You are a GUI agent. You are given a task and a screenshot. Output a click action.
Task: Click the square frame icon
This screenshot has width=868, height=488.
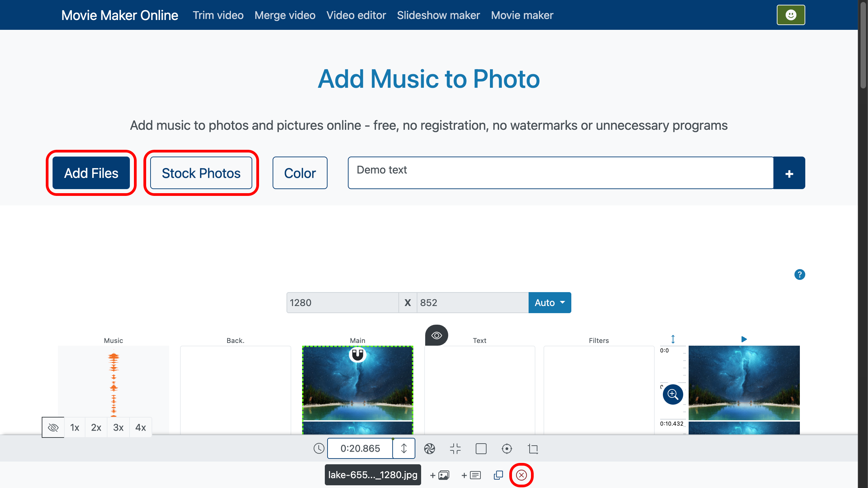pos(481,449)
